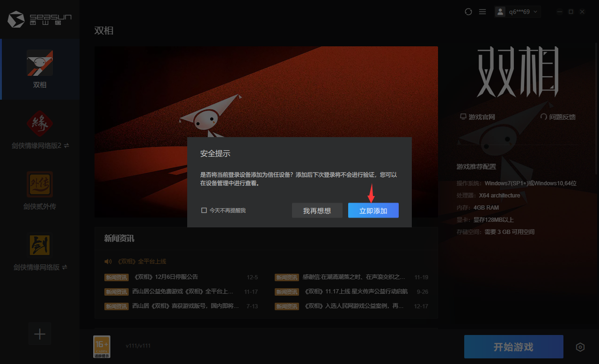Check 今天不再提醒我 checkbox
This screenshot has height=364, width=599.
coord(204,211)
